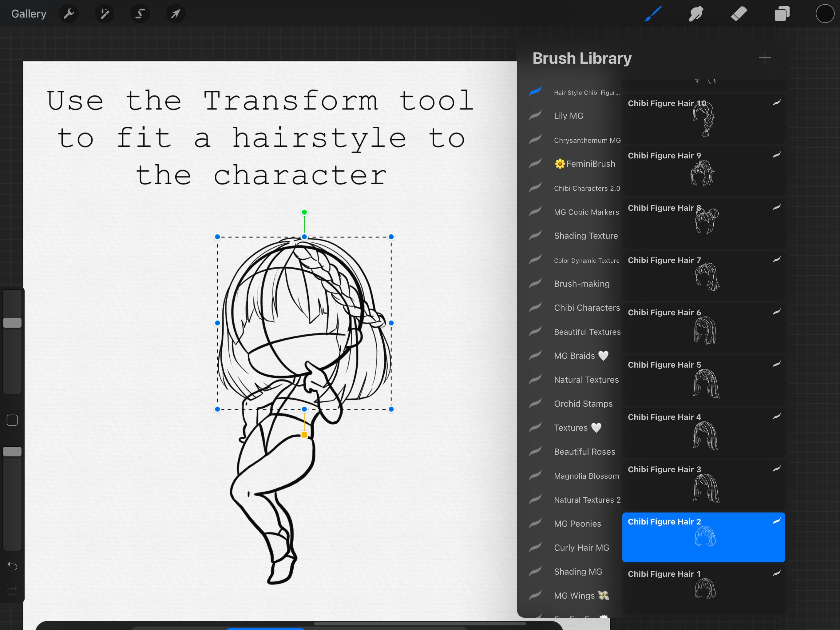Select the Transform arrow tool

point(175,14)
